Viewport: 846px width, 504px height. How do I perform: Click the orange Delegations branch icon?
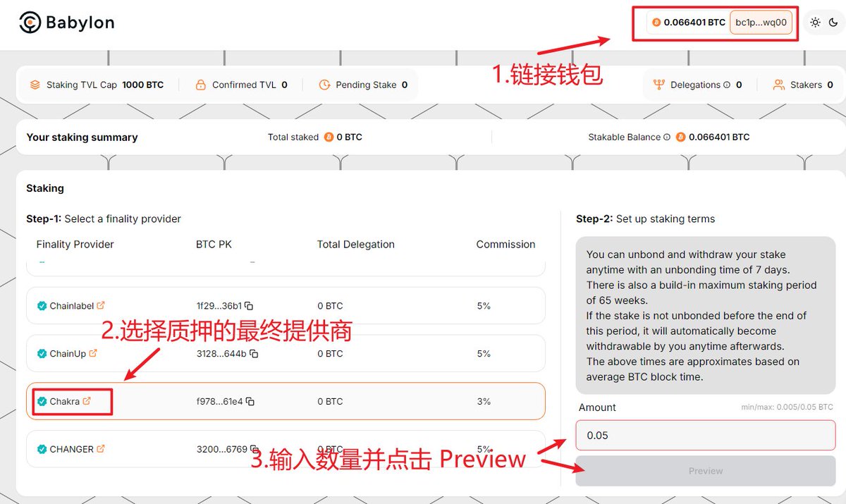tap(659, 85)
